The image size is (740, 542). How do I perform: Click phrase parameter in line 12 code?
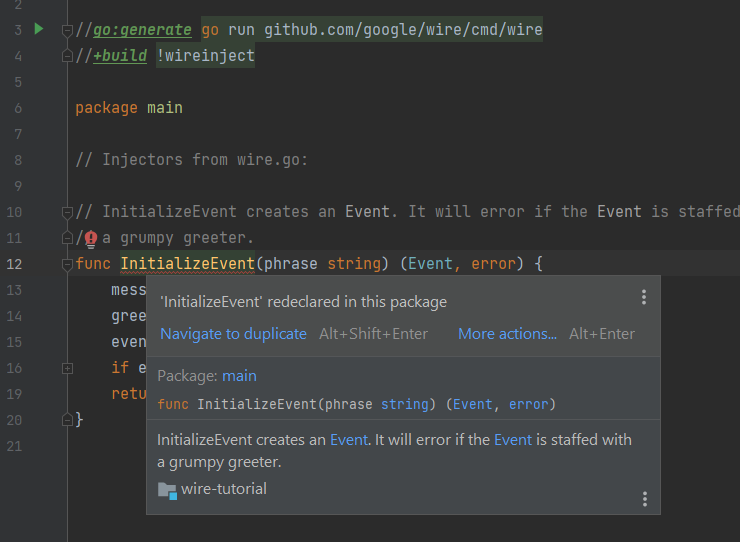(x=291, y=264)
